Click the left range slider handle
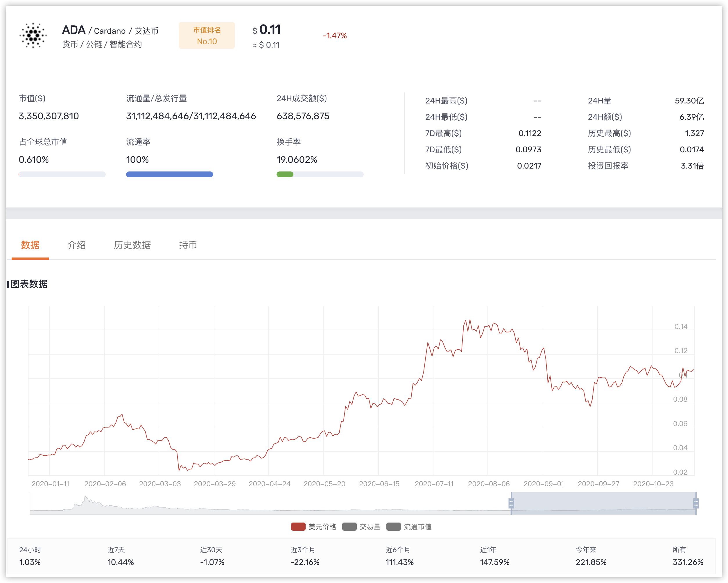The width and height of the screenshot is (728, 583). point(511,503)
